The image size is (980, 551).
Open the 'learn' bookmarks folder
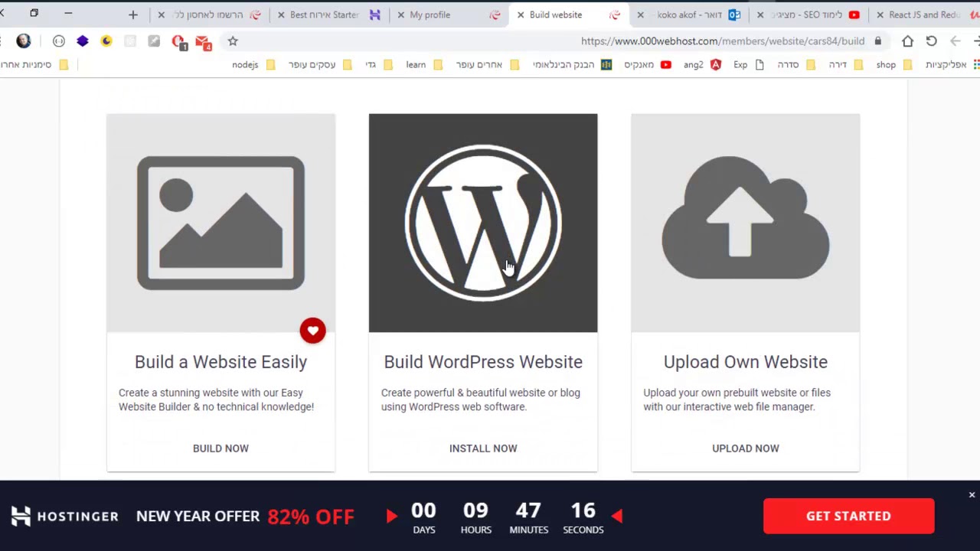423,65
